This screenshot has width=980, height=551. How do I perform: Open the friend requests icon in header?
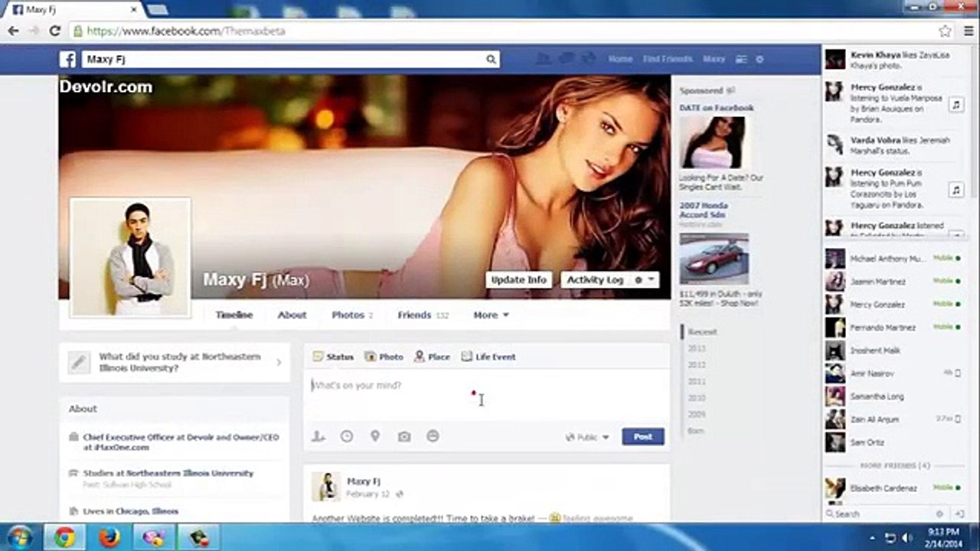[x=544, y=59]
